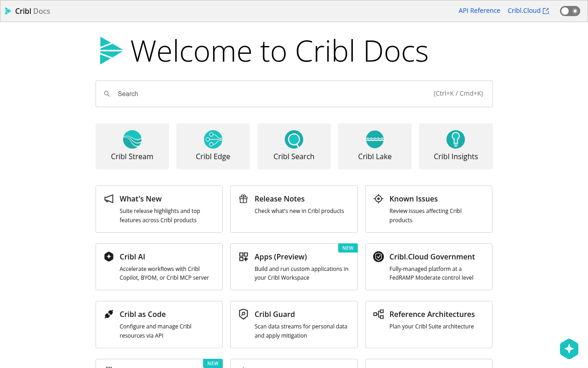The image size is (588, 368).
Task: Open the Cribl Guard card title
Action: (x=275, y=314)
